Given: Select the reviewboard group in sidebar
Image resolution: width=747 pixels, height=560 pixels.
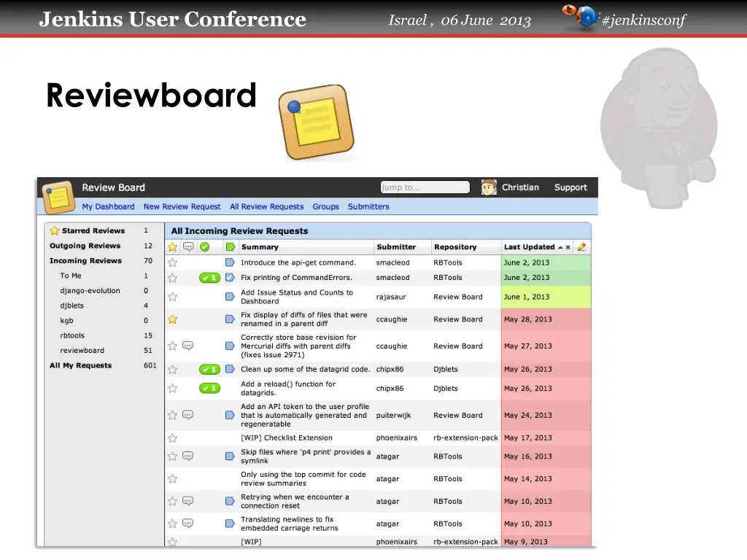Looking at the screenshot, I should 82,351.
